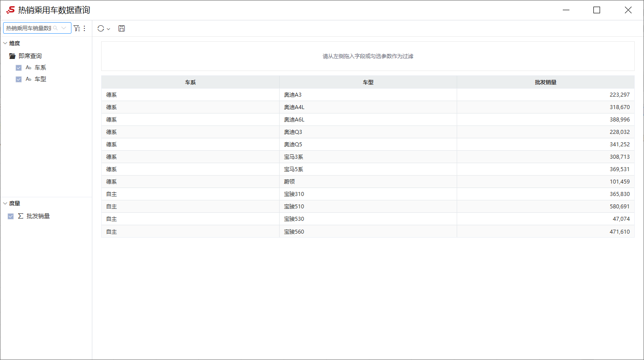Click the sales value 308,713
Image resolution: width=644 pixels, height=360 pixels.
[x=620, y=157]
